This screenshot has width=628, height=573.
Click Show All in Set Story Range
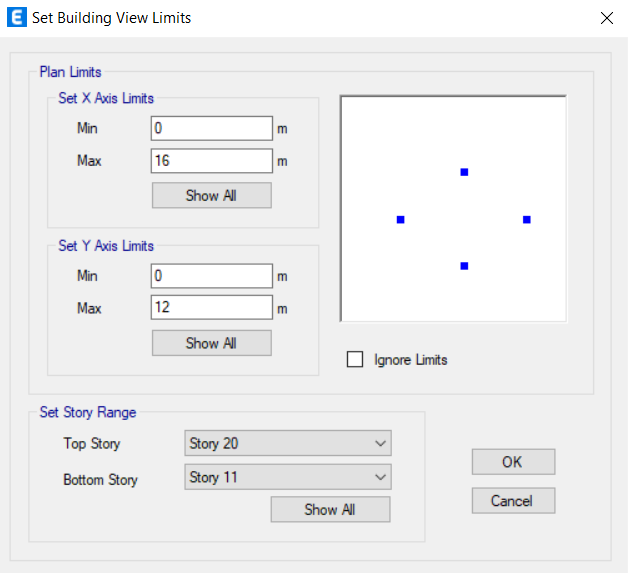[330, 509]
